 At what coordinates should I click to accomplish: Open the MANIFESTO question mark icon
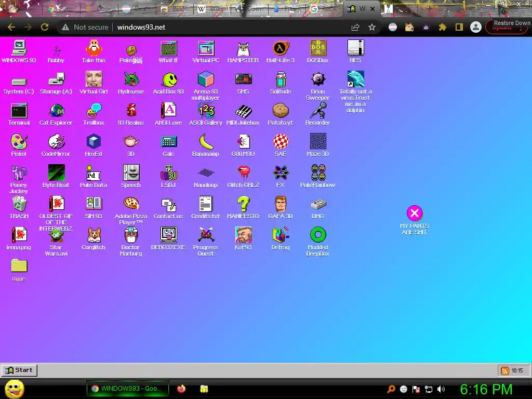point(243,204)
